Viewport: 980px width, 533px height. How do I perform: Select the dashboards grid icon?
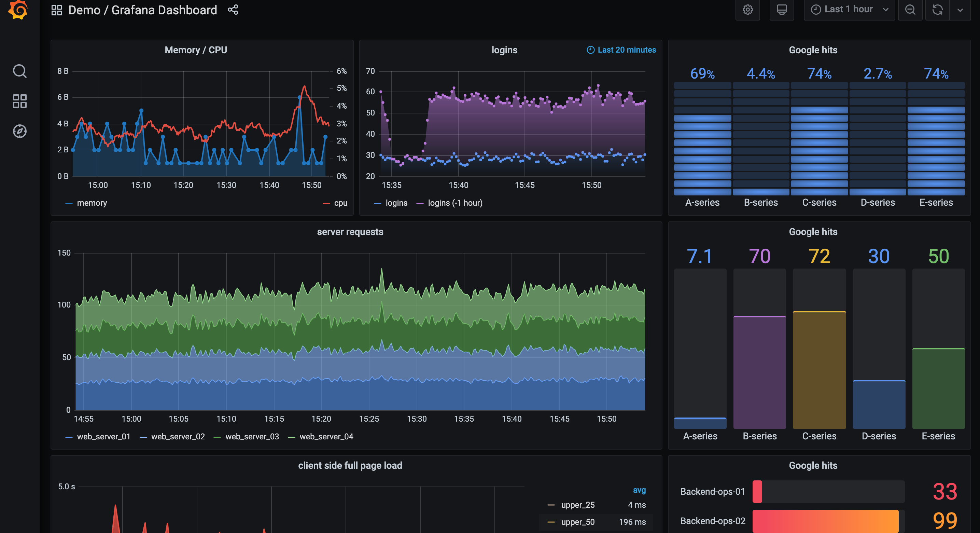pos(20,102)
